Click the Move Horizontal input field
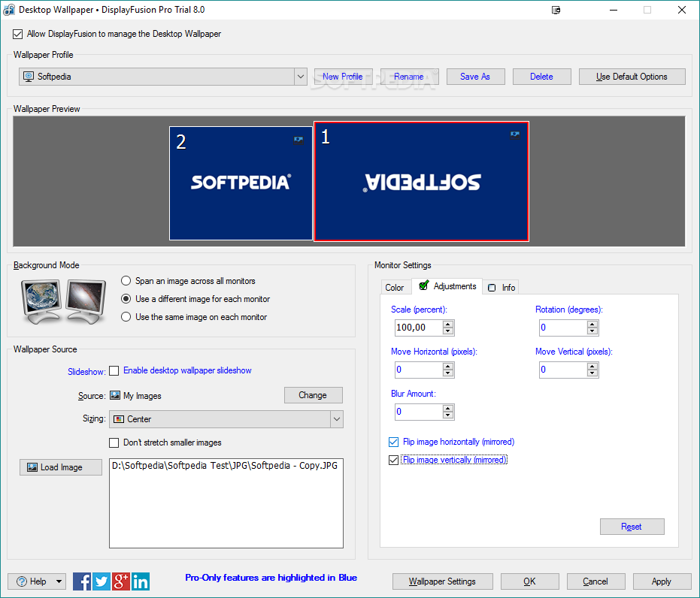Image resolution: width=700 pixels, height=598 pixels. 419,370
